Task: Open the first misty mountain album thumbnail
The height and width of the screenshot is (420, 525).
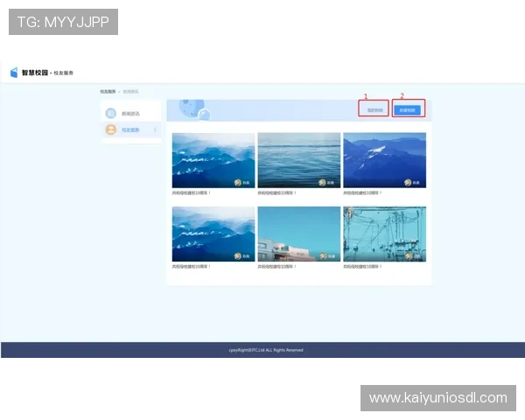Action: click(213, 157)
